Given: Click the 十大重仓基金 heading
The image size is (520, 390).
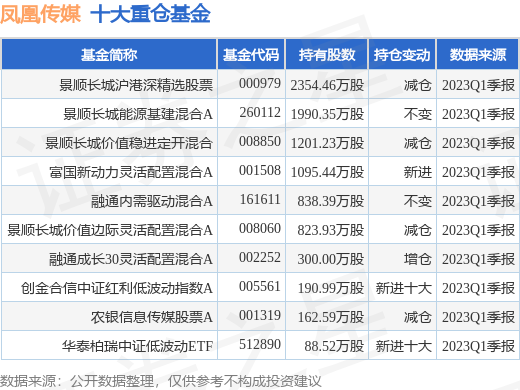Looking at the screenshot, I should 150,14.
